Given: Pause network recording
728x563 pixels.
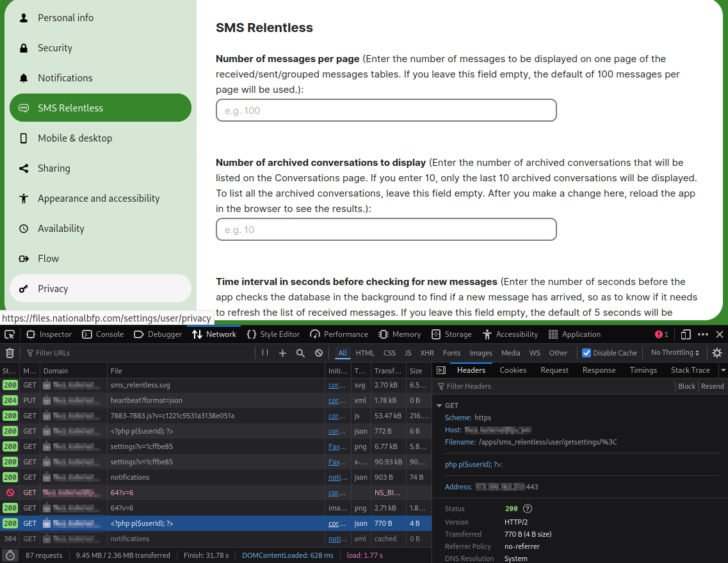Looking at the screenshot, I should (265, 353).
